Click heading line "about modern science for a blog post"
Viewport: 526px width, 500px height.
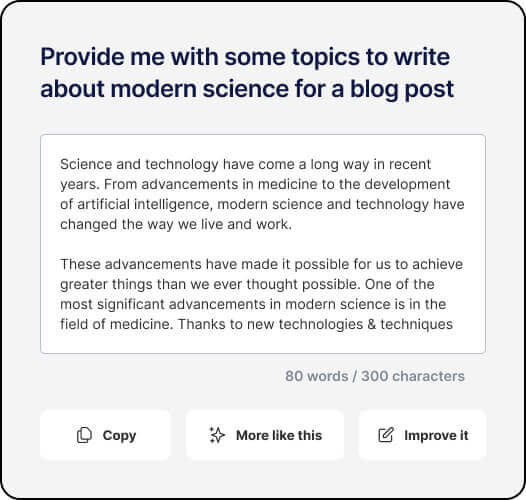[247, 89]
